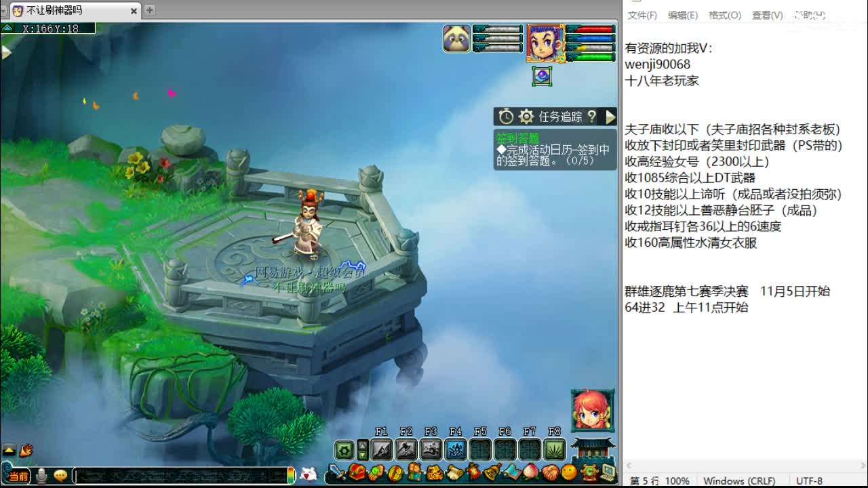Click the green F8 herb skill slot
868x488 pixels.
tap(555, 449)
